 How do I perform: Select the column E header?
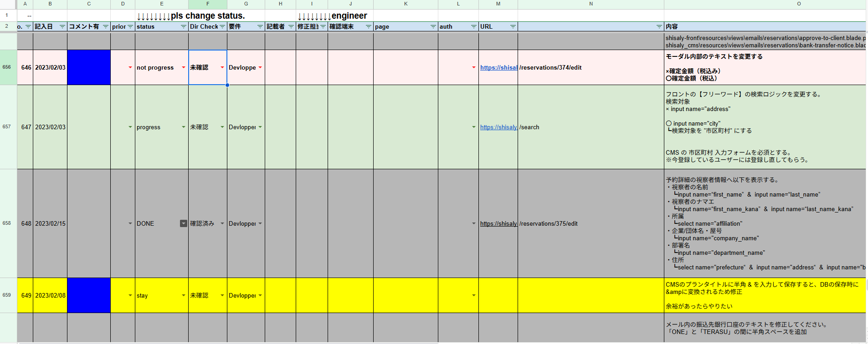(x=162, y=4)
